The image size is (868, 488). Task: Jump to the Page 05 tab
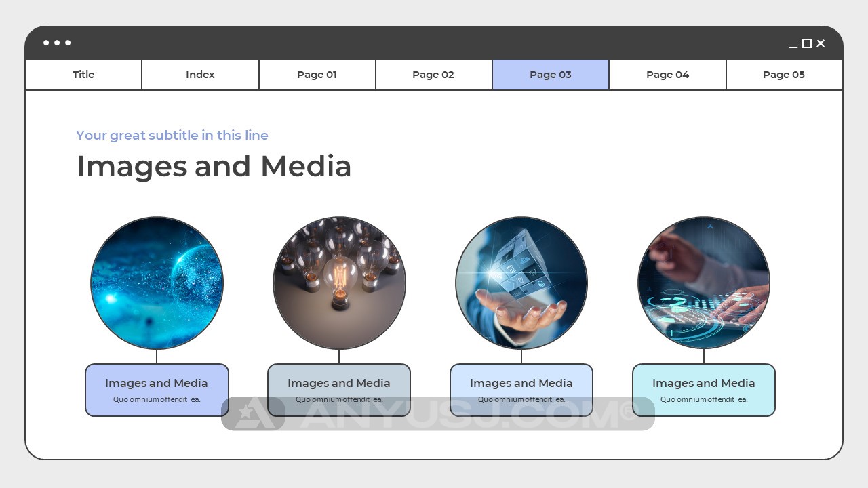pos(784,75)
